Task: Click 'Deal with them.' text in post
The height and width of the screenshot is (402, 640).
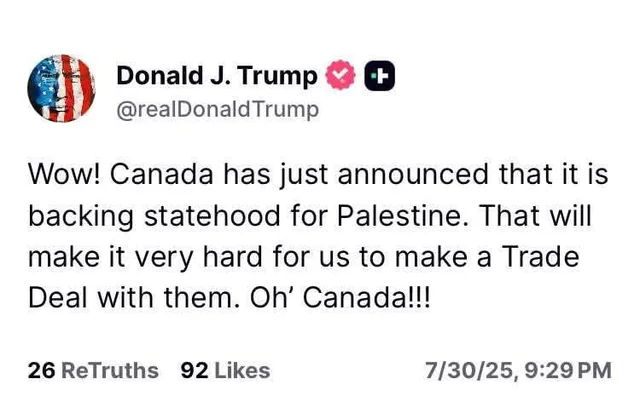Action: point(136,298)
